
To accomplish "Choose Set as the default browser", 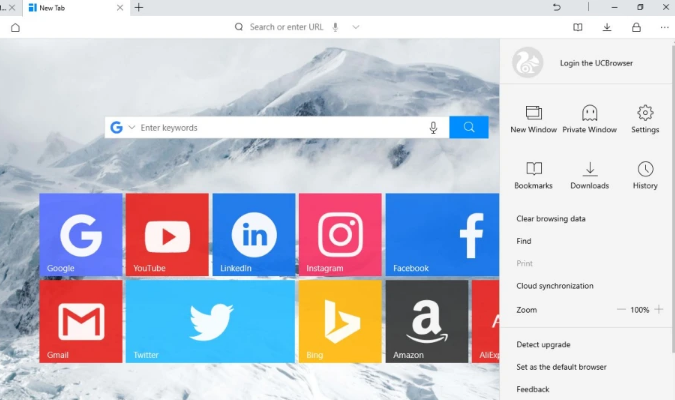I will click(x=561, y=367).
